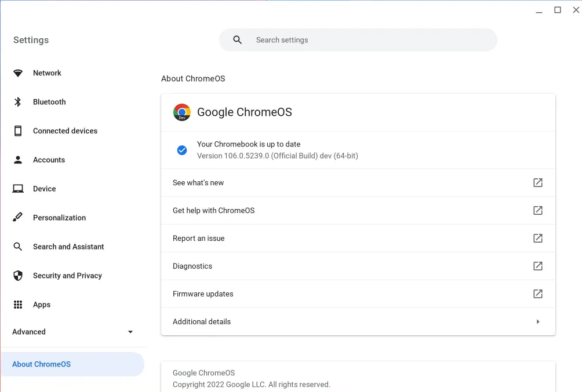Viewport: 582px width, 392px height.
Task: Click the Personalization paintbrush icon
Action: (x=17, y=218)
